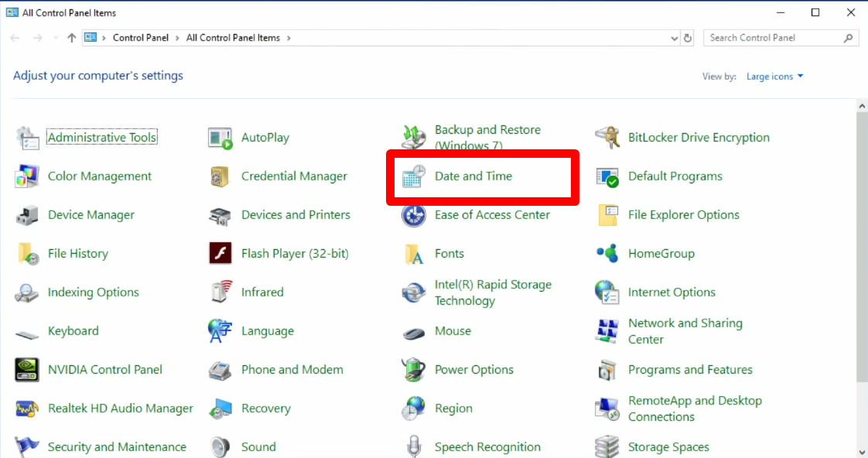
Task: Click the Network and Sharing Center icon
Action: pyautogui.click(x=607, y=331)
